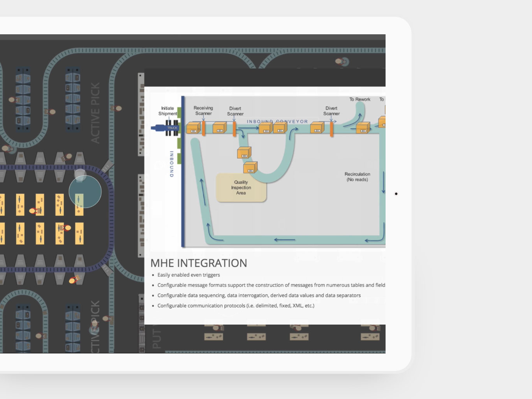Viewport: 532px width, 399px height.
Task: Click the blue TRUCK icon at inbound dock
Action: pos(165,128)
